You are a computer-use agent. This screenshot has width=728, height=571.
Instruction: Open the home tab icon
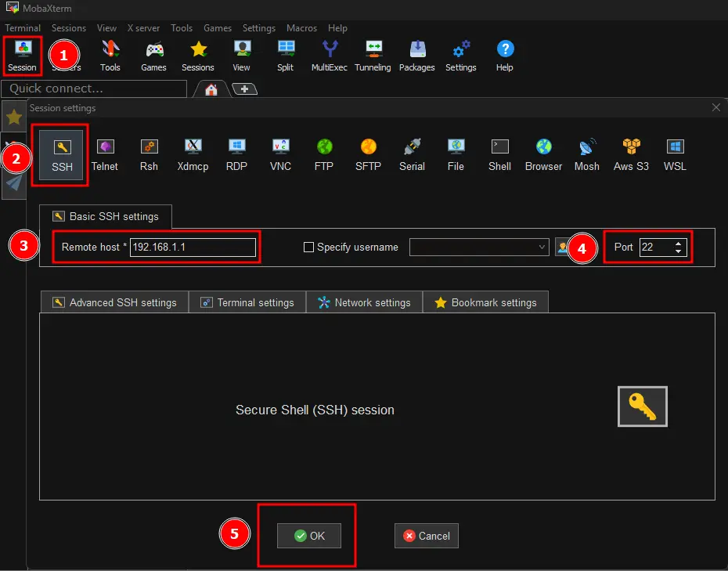tap(211, 89)
